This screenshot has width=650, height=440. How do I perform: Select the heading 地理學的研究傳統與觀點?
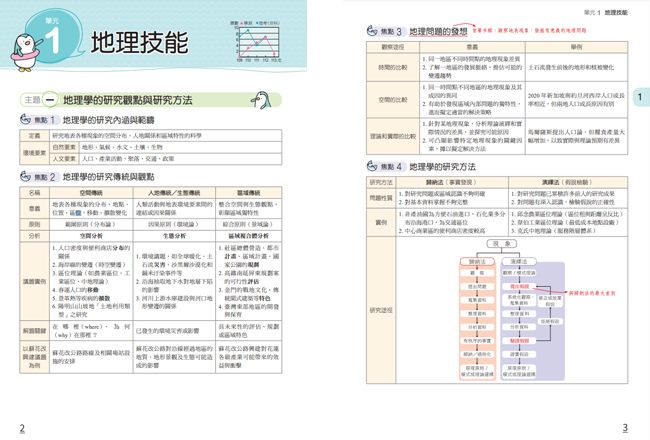click(109, 177)
